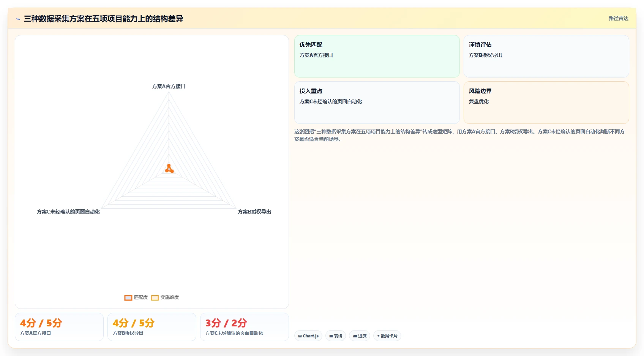Click the 方案B授权导出 radar axis label
The height and width of the screenshot is (356, 644).
pyautogui.click(x=254, y=212)
